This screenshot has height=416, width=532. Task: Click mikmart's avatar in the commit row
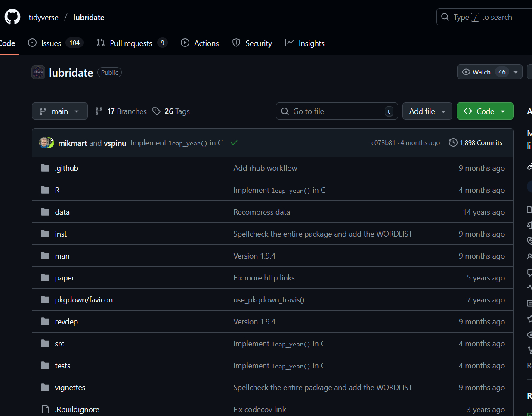[43, 143]
